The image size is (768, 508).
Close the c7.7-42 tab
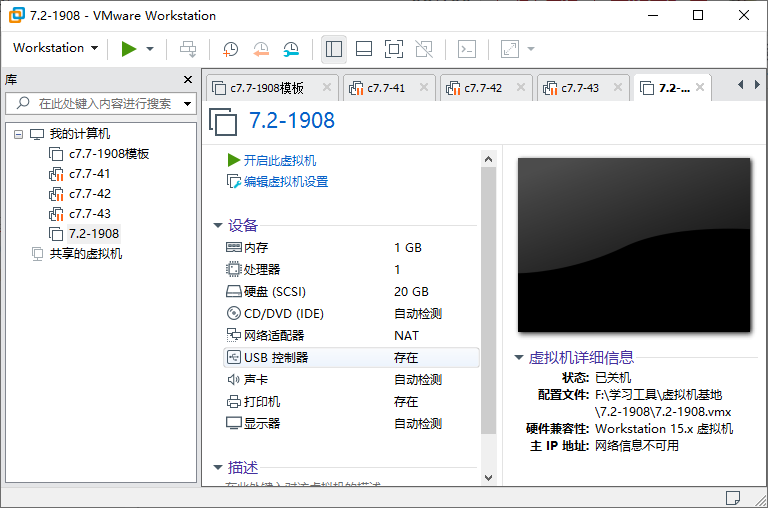click(521, 87)
